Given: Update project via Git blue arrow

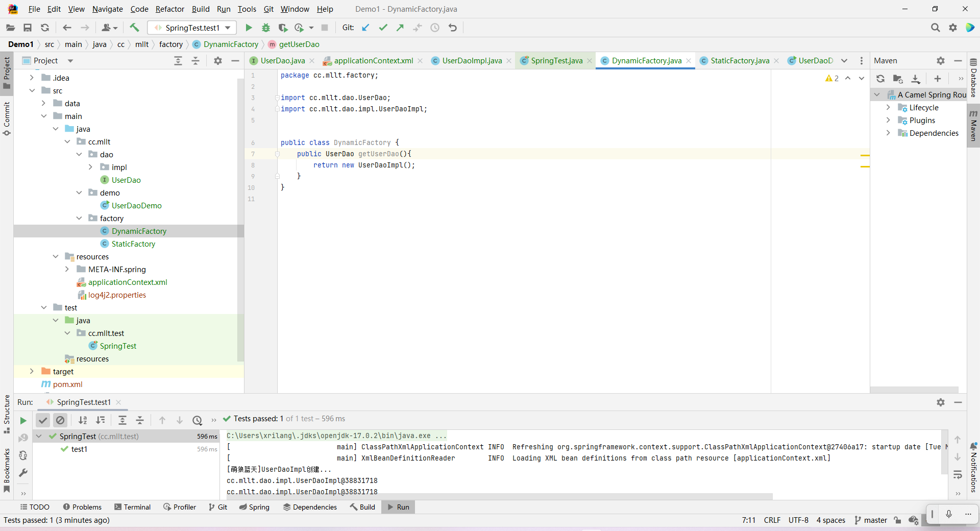Looking at the screenshot, I should [365, 28].
